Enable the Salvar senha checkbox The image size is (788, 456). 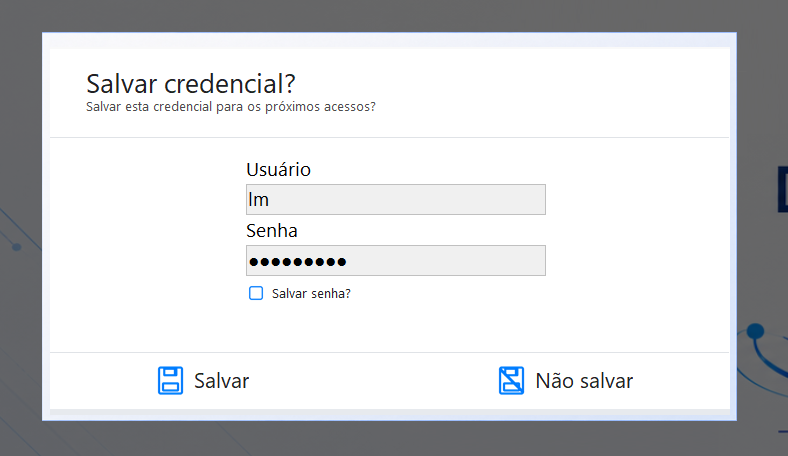point(256,293)
